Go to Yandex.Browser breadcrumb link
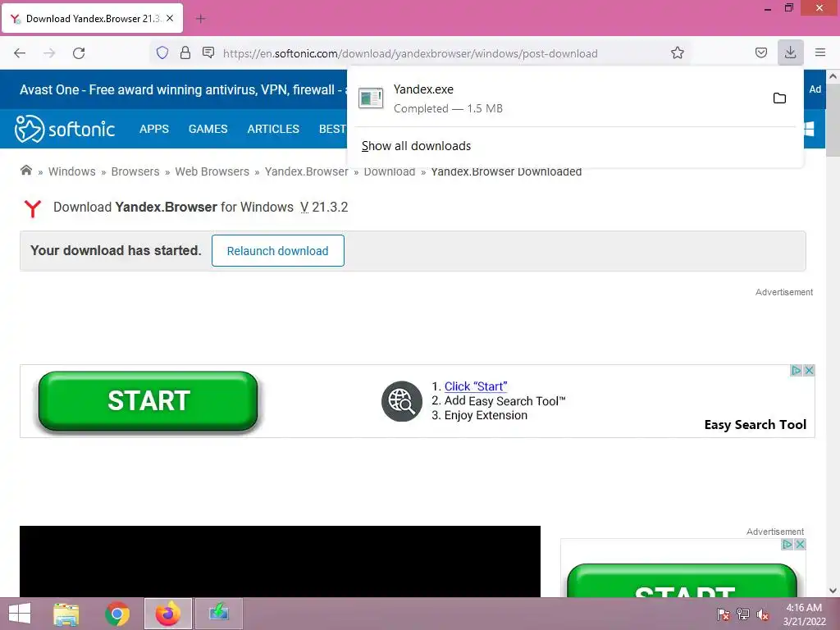Screen dimensions: 840x630 [307, 171]
